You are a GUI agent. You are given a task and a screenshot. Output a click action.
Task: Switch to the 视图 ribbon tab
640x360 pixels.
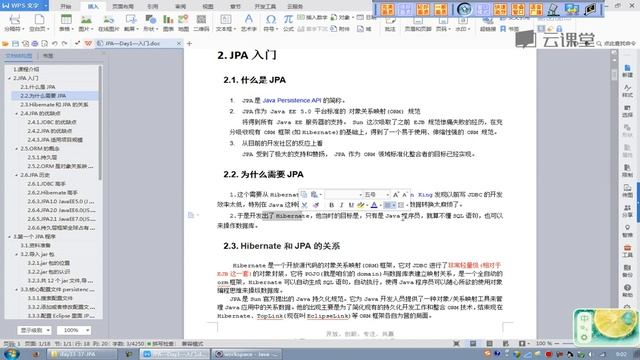208,7
